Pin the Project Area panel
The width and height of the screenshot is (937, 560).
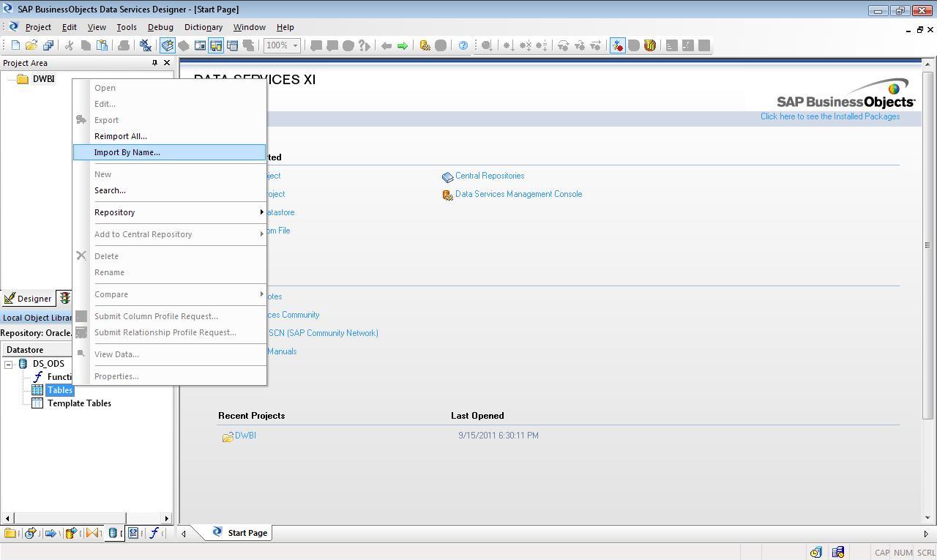point(154,63)
